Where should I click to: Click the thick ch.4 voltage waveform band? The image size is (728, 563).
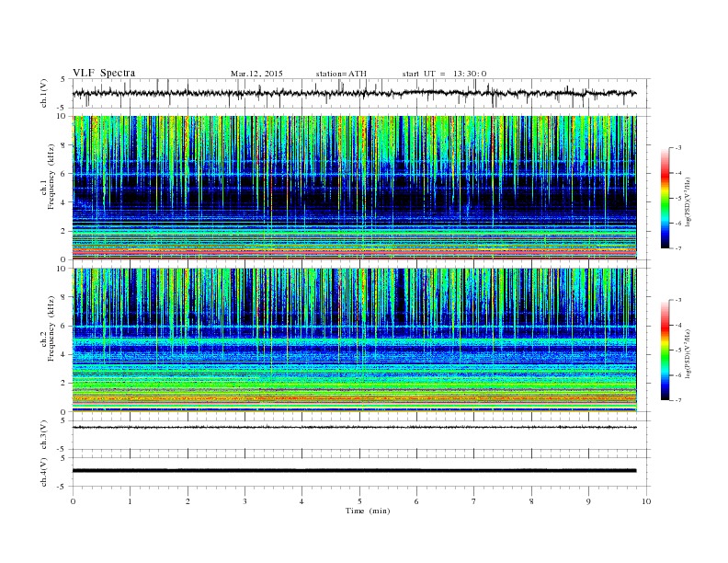pyautogui.click(x=354, y=471)
